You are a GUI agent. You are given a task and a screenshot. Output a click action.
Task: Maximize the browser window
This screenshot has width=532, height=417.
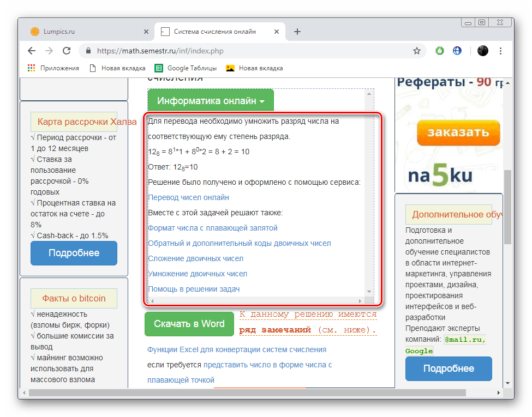click(482, 22)
